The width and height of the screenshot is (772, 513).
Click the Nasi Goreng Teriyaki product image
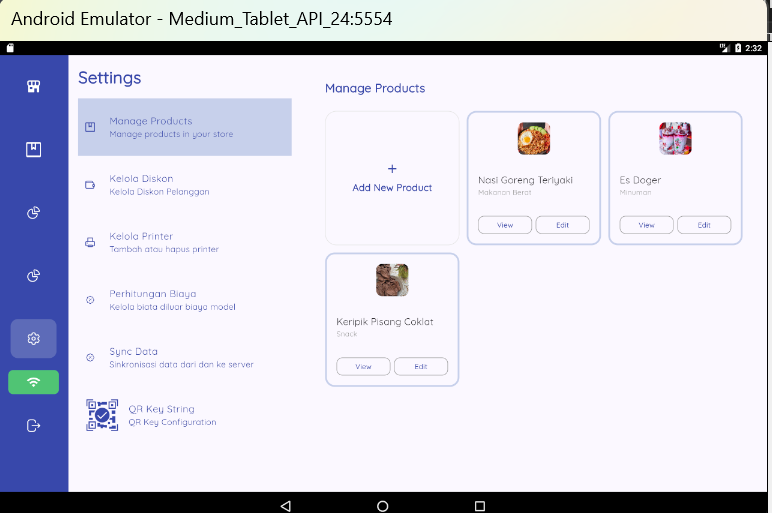[x=534, y=138]
